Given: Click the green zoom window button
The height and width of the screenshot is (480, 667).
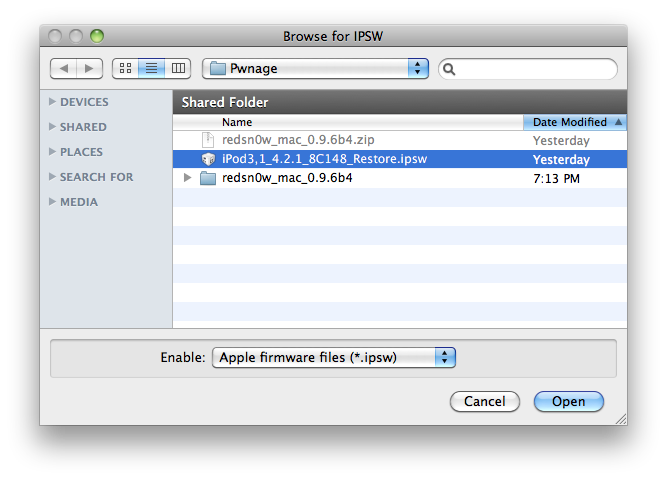Looking at the screenshot, I should [x=97, y=36].
